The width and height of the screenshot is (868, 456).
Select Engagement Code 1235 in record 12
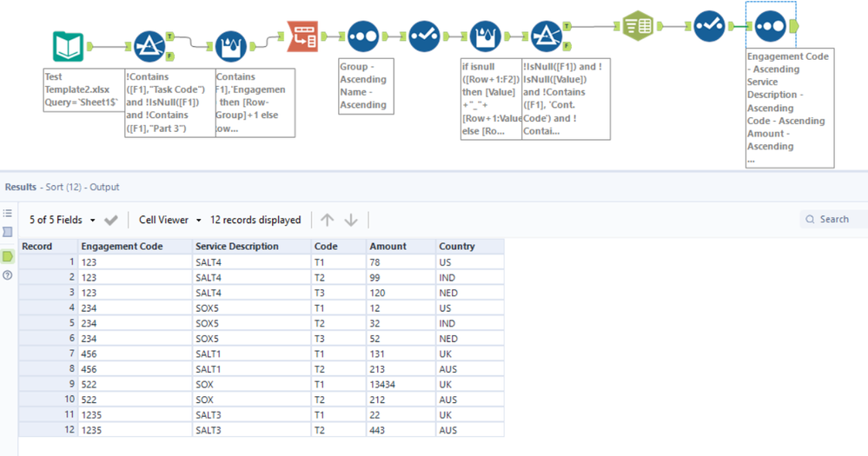pos(135,430)
